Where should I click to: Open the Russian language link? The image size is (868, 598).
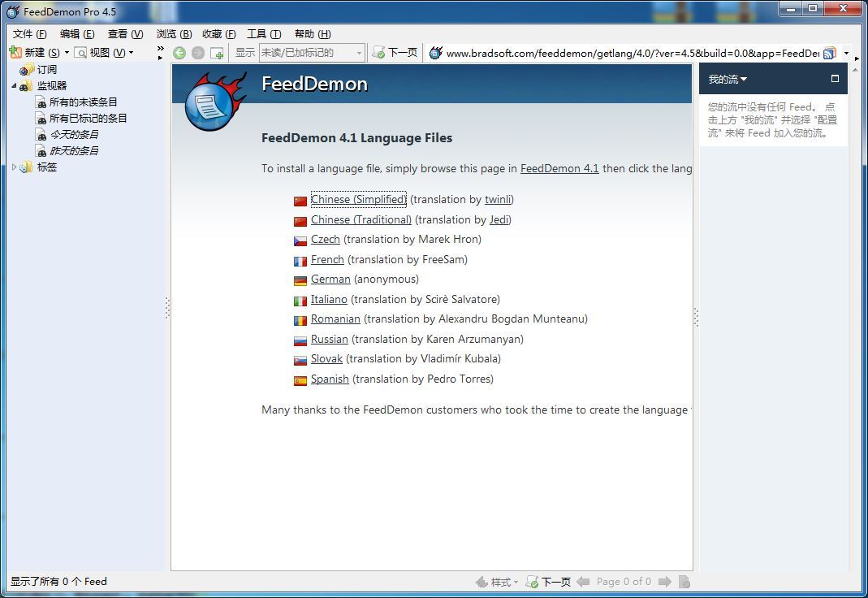coord(330,339)
